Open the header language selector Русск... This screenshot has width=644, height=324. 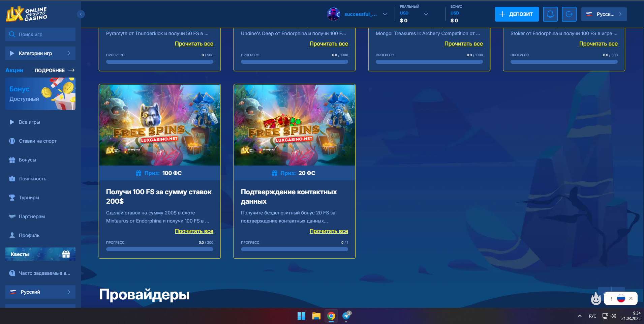[x=604, y=14]
